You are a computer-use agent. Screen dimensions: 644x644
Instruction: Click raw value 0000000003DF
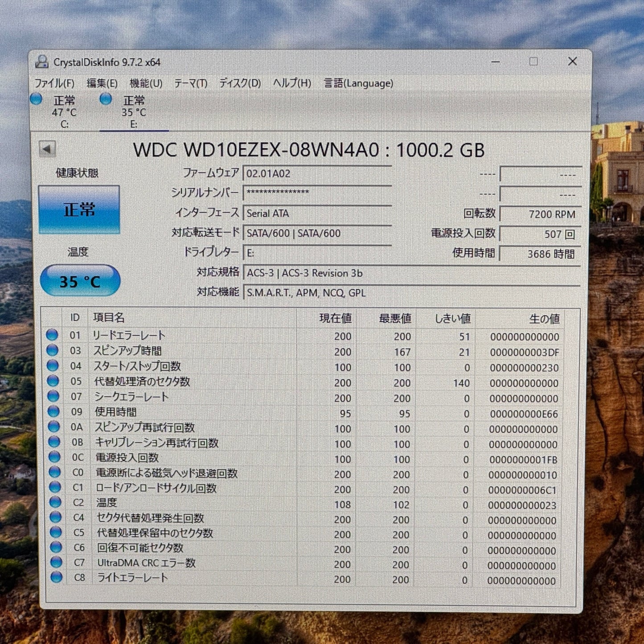525,353
